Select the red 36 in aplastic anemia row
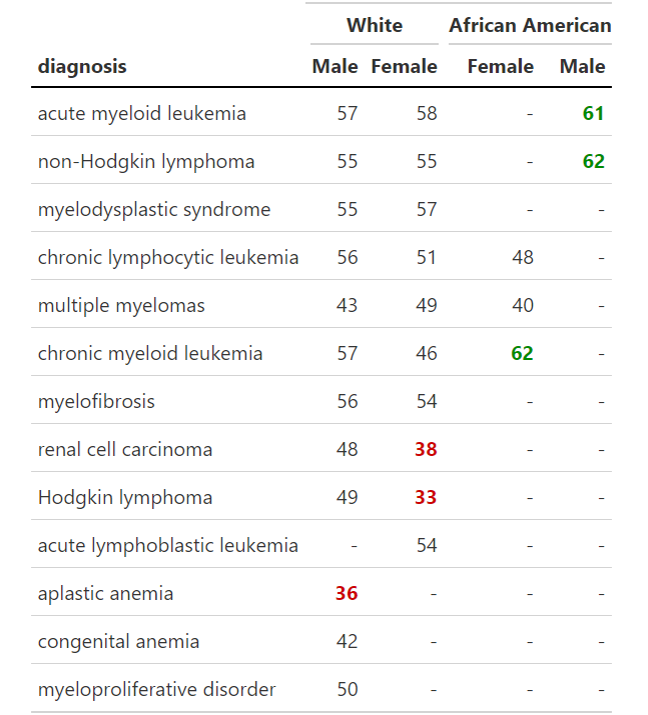 pyautogui.click(x=346, y=593)
